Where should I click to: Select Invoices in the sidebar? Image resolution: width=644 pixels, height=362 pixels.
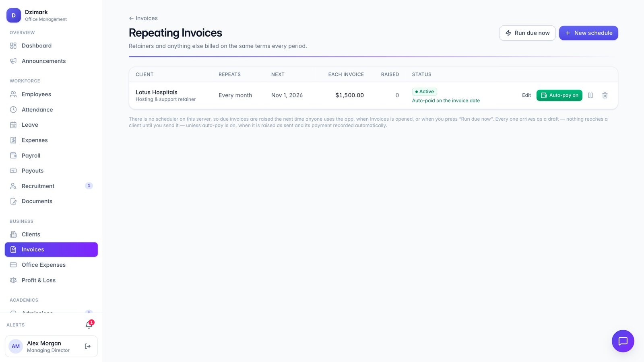[51, 249]
